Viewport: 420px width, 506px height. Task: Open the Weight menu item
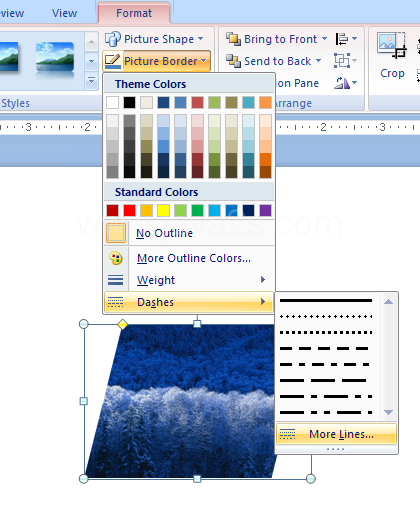(189, 280)
